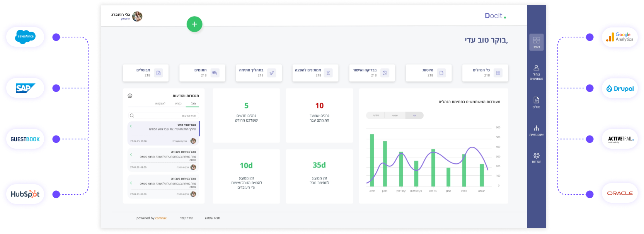644x234 pixels.
Task: Expand the נוהל עובד חדש notification chevron
Action: point(131,126)
